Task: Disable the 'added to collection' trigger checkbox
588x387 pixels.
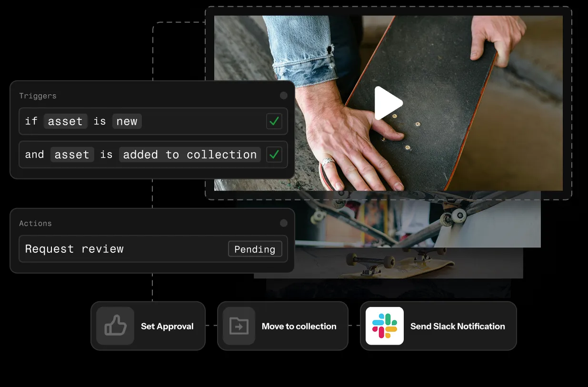Action: 274,154
